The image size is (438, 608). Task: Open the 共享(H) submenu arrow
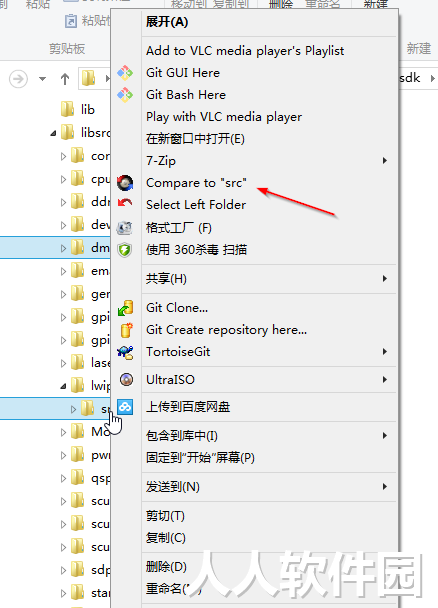tap(385, 278)
